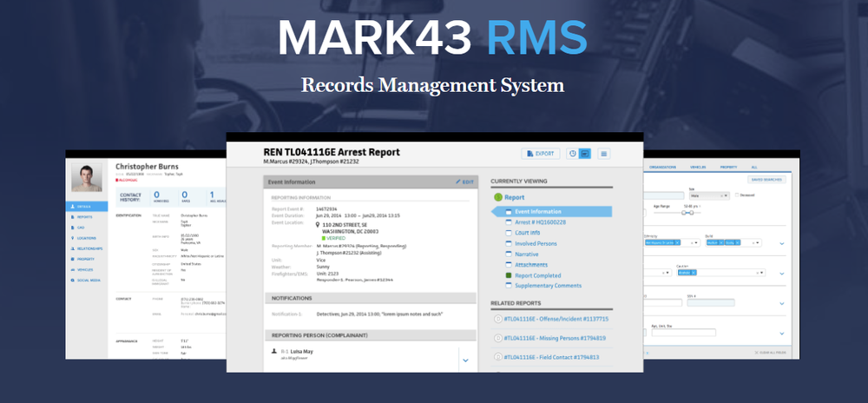Open Vehicles in Christopher Burns sidebar
The width and height of the screenshot is (868, 403).
[86, 269]
